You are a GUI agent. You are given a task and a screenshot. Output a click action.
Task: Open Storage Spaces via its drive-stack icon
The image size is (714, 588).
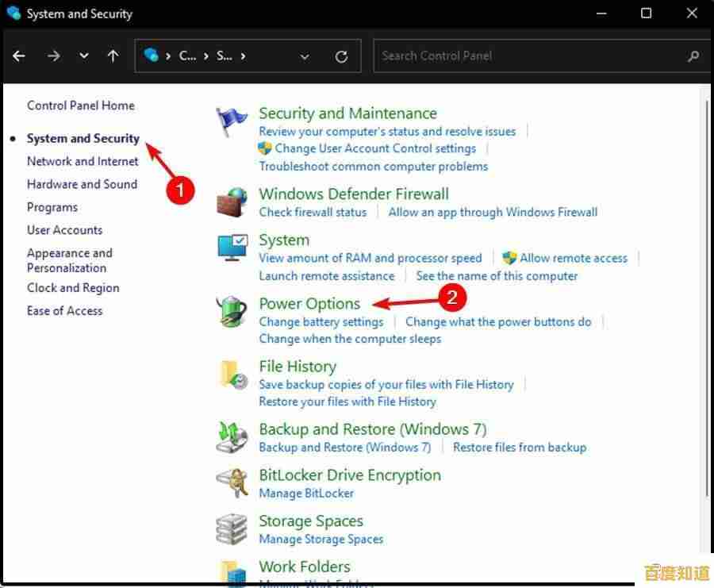pos(231,528)
